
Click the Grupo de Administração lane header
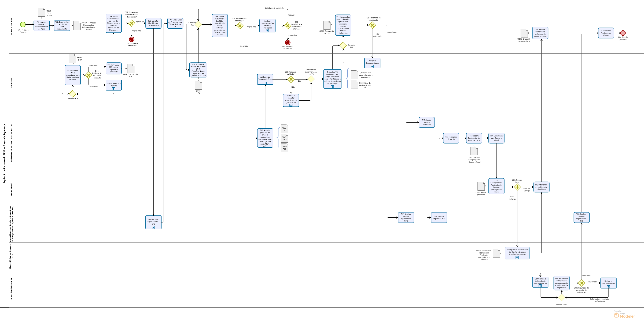(11, 289)
